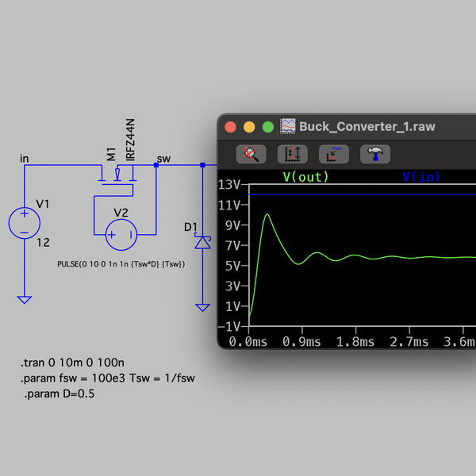Click the D1 component name label
The height and width of the screenshot is (476, 476).
coord(190,227)
